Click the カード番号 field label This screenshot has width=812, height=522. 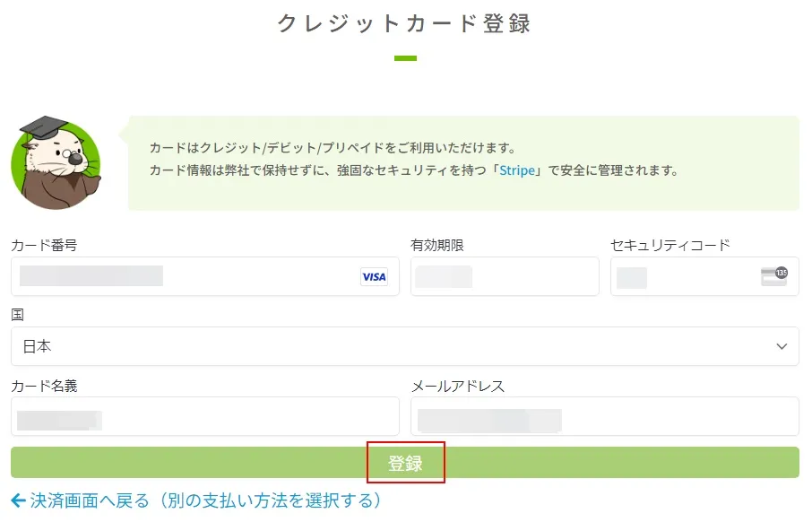[x=44, y=245]
